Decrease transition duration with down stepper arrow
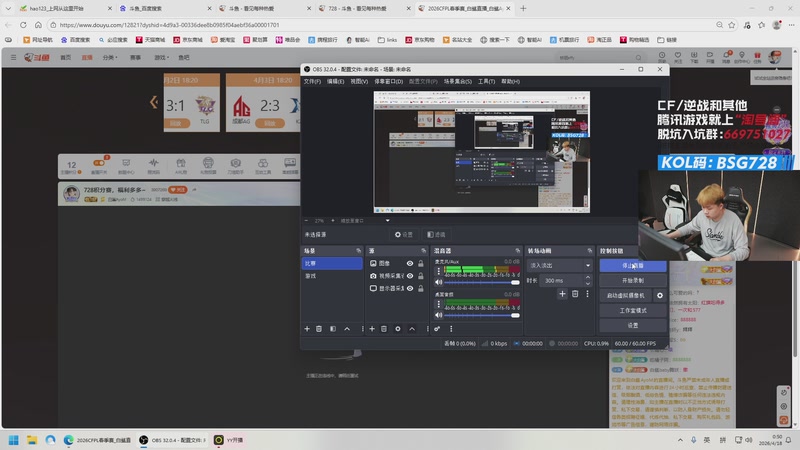 [x=588, y=283]
